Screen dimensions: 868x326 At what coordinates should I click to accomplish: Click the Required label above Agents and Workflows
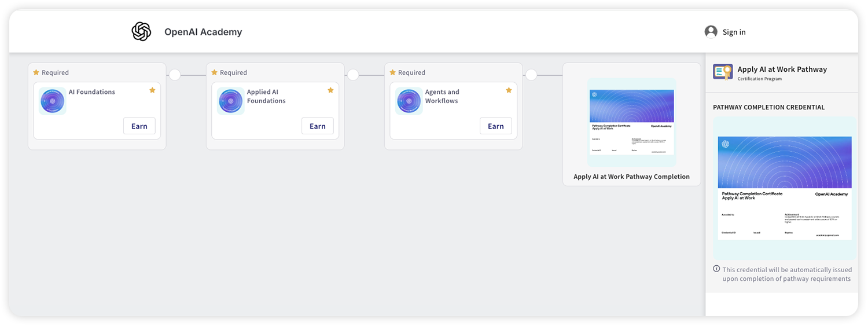(411, 72)
